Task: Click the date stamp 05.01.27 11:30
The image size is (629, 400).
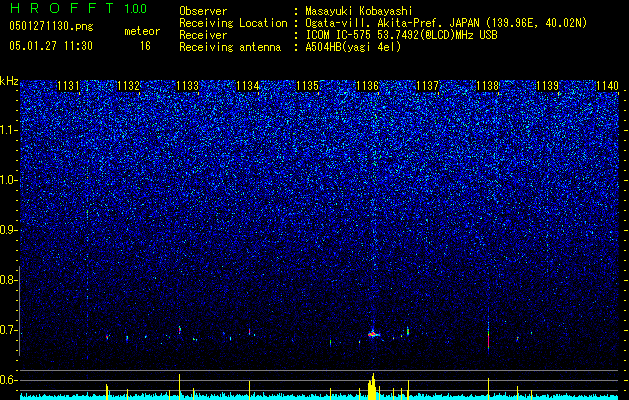Action: tap(51, 46)
